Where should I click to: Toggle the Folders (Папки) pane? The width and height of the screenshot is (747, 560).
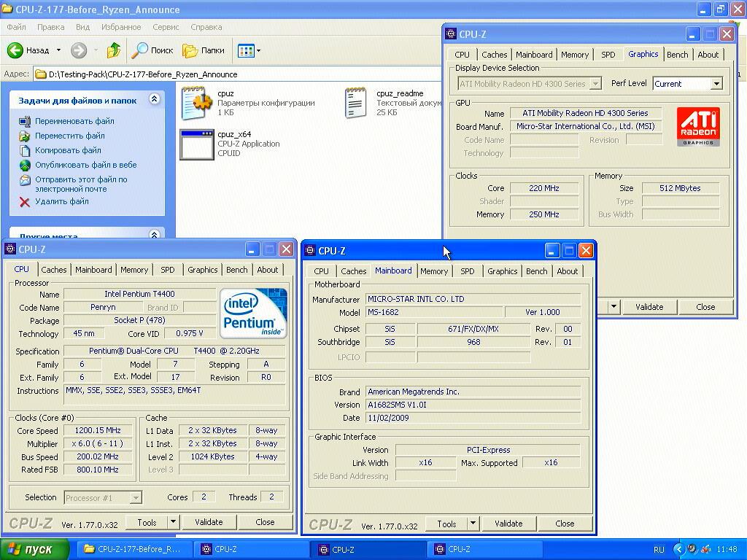[204, 50]
